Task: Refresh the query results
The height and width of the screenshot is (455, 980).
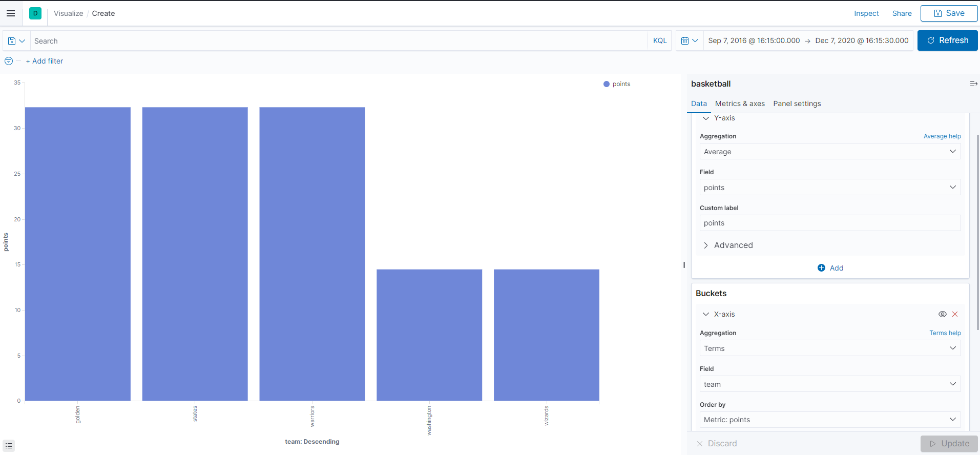Action: click(x=947, y=40)
